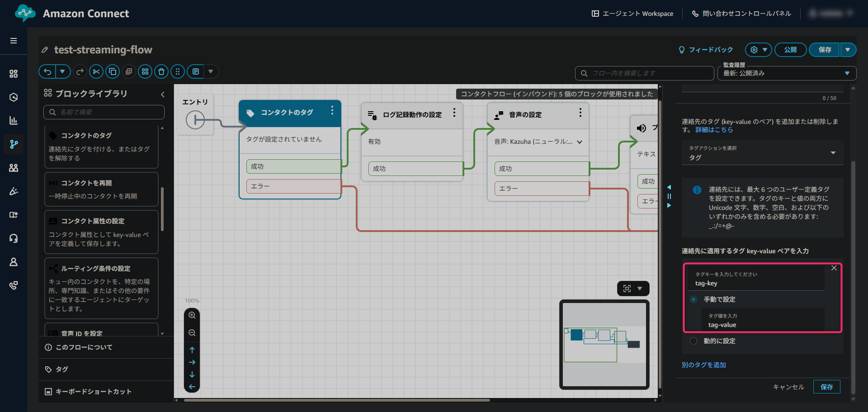Image resolution: width=868 pixels, height=412 pixels.
Task: Click the cut scissors toolbar icon
Action: 96,71
